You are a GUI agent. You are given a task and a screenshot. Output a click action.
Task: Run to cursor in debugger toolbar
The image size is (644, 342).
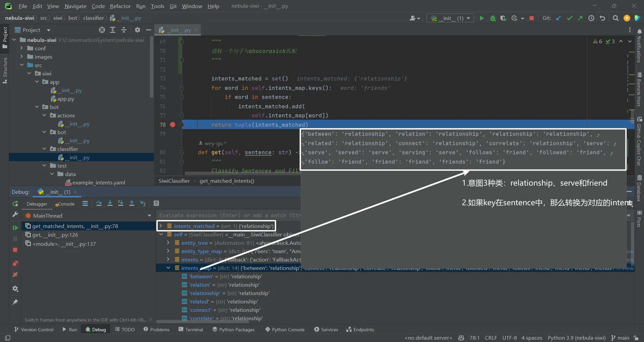click(x=143, y=203)
